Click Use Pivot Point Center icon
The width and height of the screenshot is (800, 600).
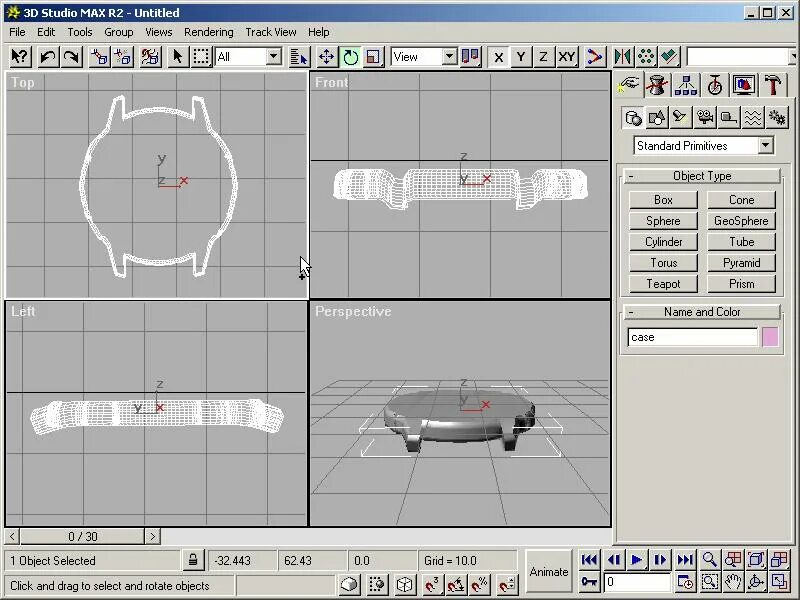pos(470,57)
